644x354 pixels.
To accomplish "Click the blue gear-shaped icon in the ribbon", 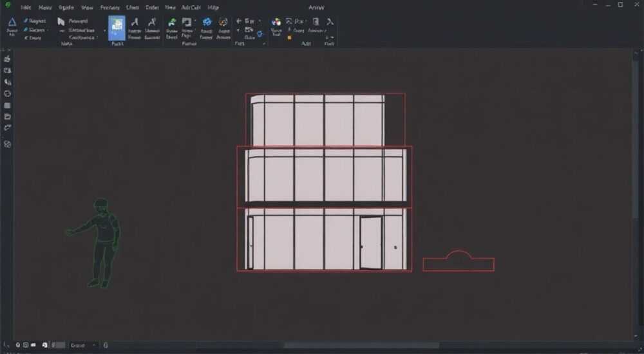I will click(x=207, y=22).
